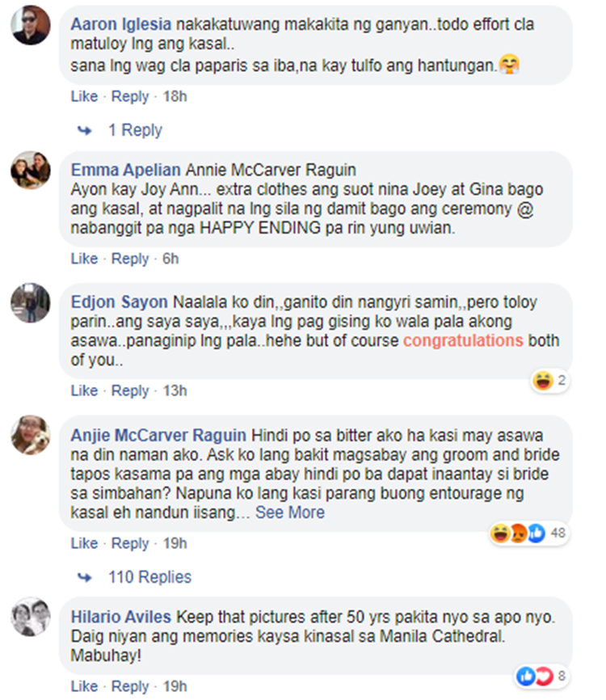Open Hilario Aviles's profile avatar
This screenshot has width=606, height=700.
(31, 617)
